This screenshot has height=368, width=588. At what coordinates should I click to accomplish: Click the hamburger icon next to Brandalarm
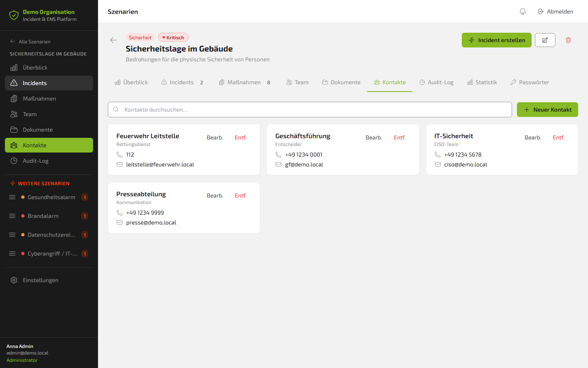point(12,216)
